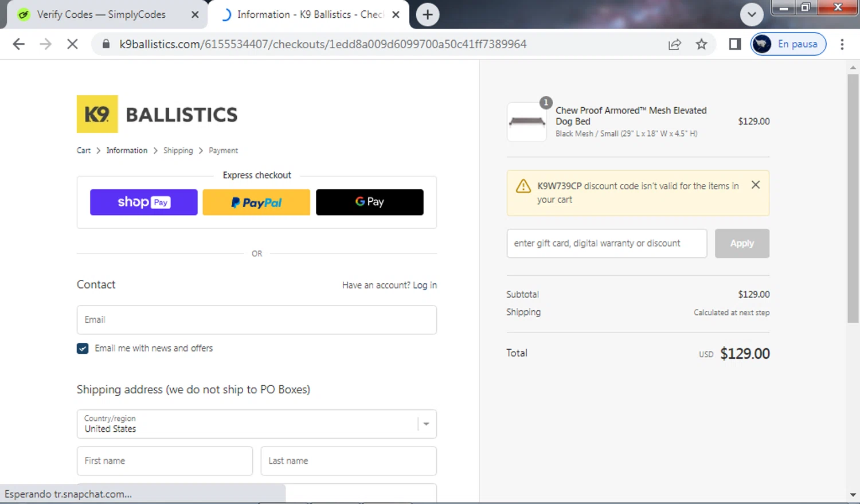Bookmark this page with the star

coord(701,44)
